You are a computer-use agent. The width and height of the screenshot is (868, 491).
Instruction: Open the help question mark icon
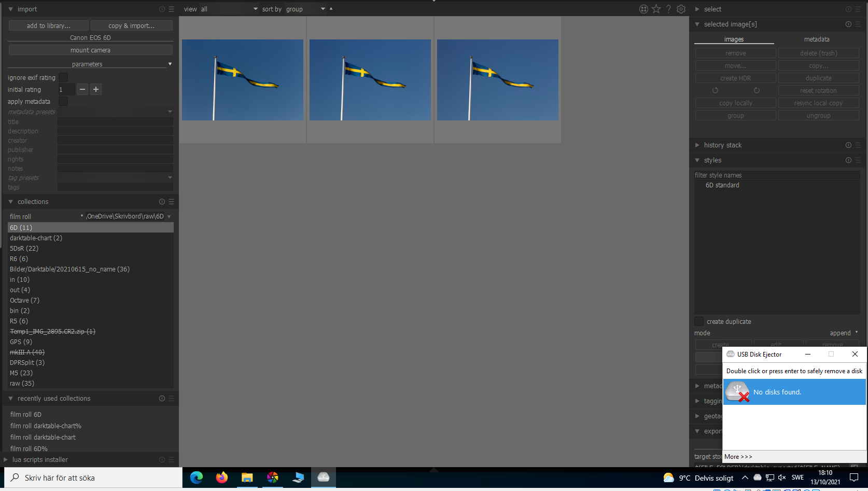[669, 9]
